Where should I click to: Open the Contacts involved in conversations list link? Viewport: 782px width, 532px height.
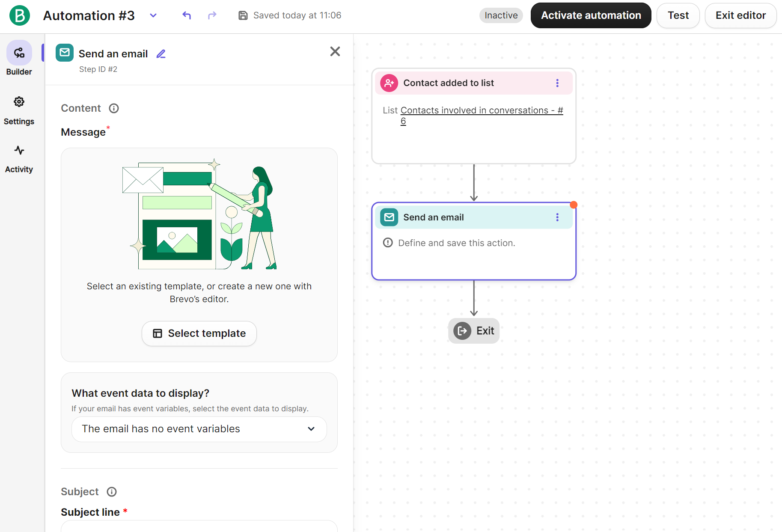point(481,110)
